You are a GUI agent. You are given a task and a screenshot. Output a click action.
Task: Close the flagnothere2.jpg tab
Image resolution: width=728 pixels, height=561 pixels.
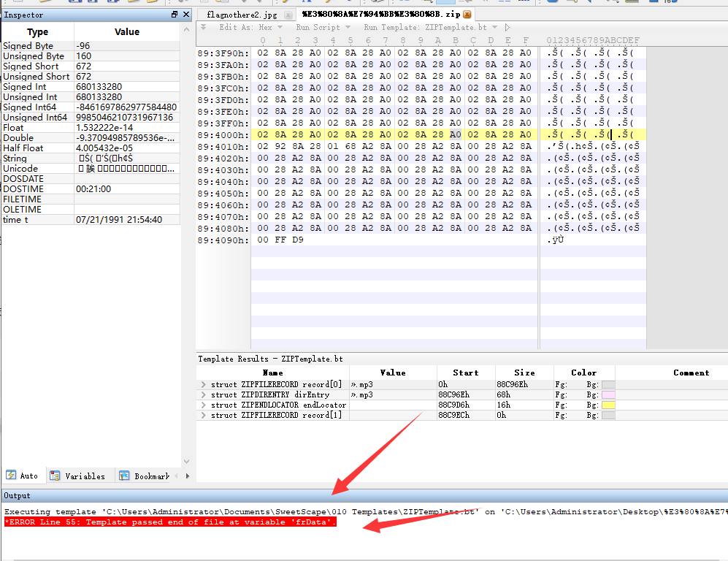[x=288, y=15]
